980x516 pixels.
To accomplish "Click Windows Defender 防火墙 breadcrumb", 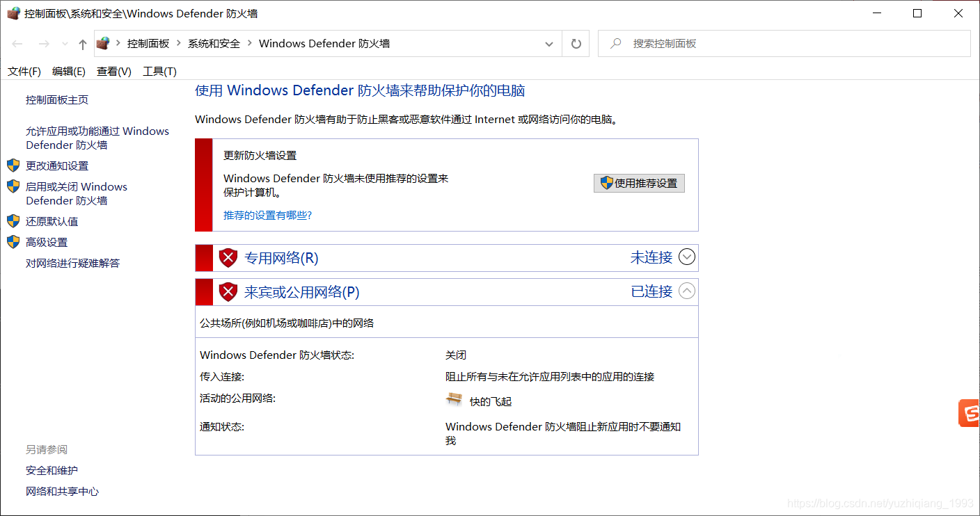I will click(324, 43).
